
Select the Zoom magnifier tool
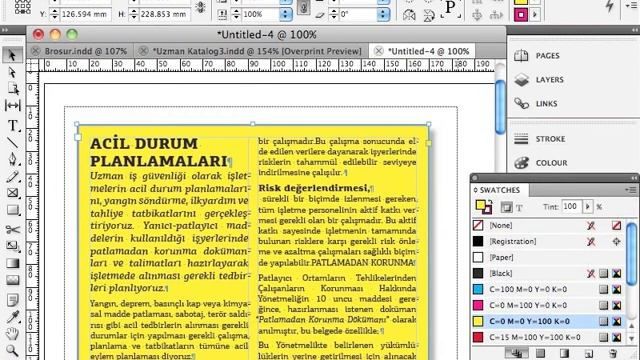(12, 350)
